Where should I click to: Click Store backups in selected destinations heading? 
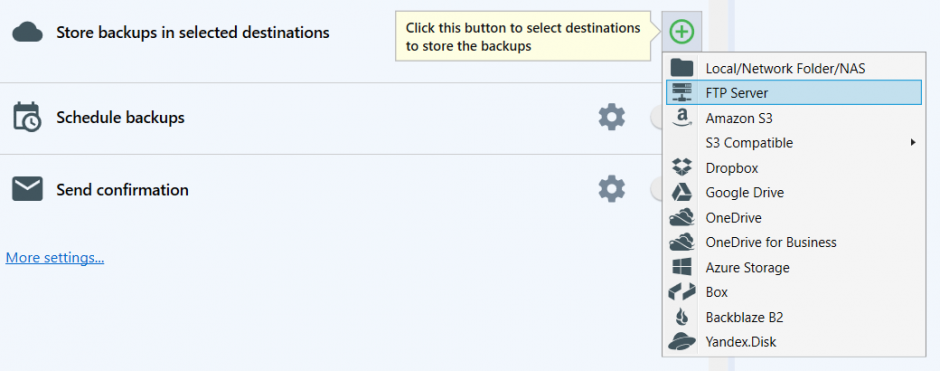coord(192,32)
